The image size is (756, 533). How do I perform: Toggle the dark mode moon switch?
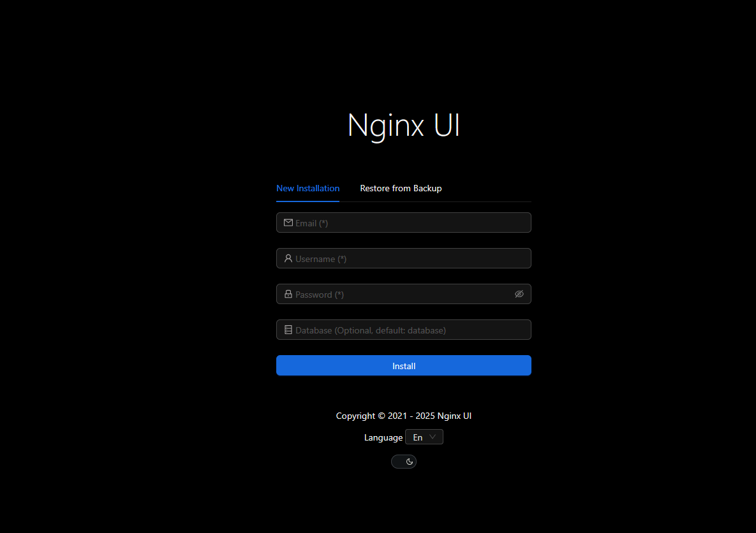(404, 462)
